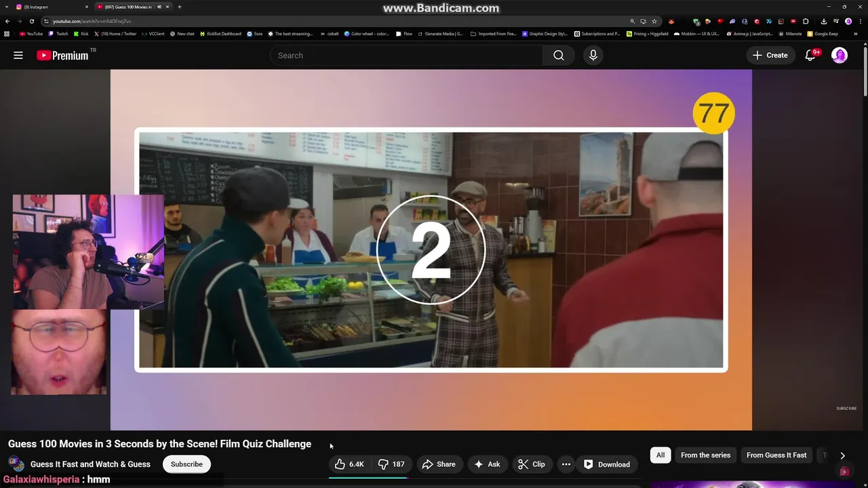This screenshot has width=868, height=488.
Task: Open the KickBot Dashboard bookmark
Action: 220,34
